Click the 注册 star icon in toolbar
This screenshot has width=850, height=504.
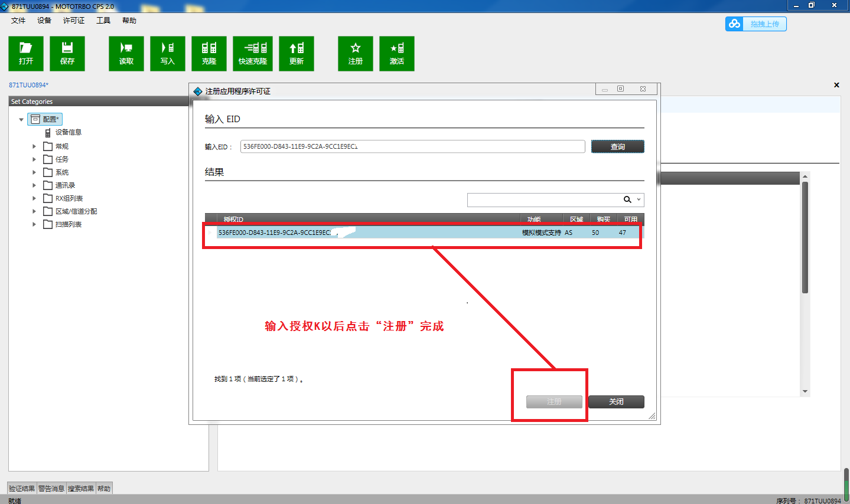pos(356,54)
